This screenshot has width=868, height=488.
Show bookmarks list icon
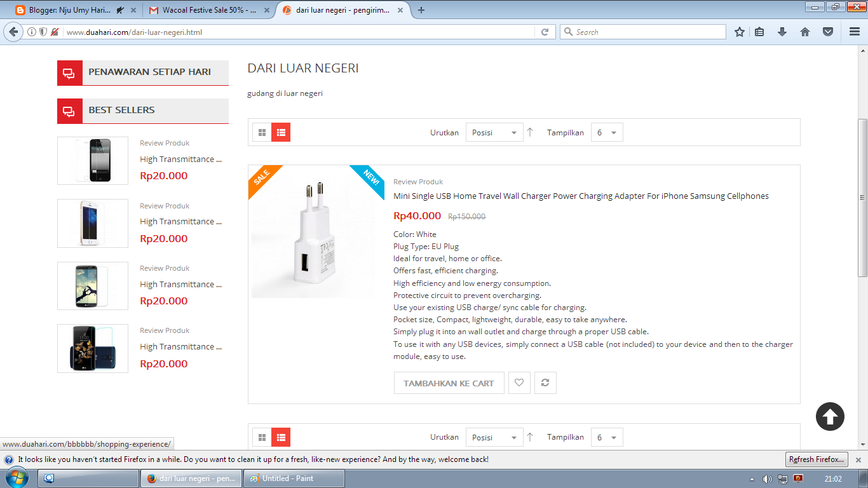click(759, 32)
